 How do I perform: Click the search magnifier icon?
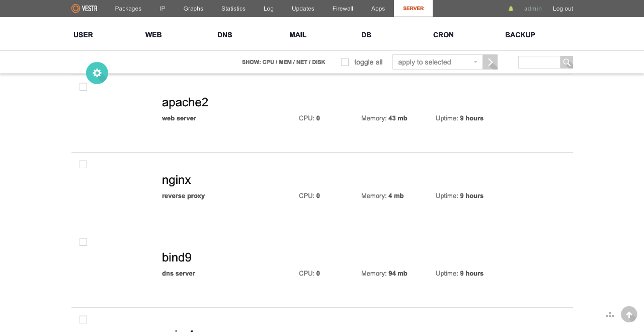(567, 62)
